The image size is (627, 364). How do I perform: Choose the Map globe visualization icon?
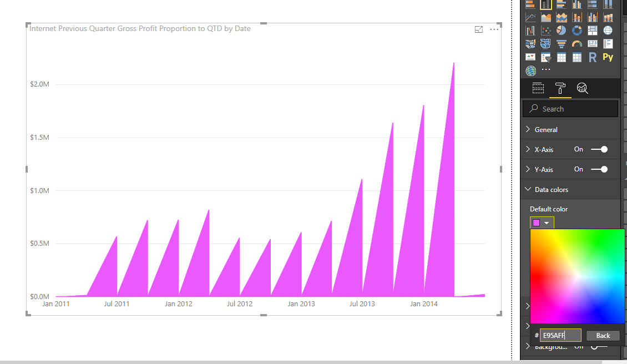[x=608, y=31]
